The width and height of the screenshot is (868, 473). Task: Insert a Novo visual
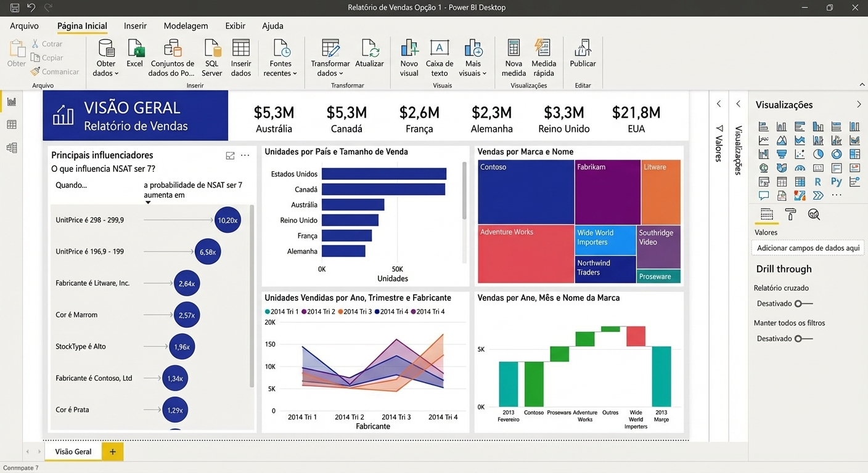(x=409, y=48)
